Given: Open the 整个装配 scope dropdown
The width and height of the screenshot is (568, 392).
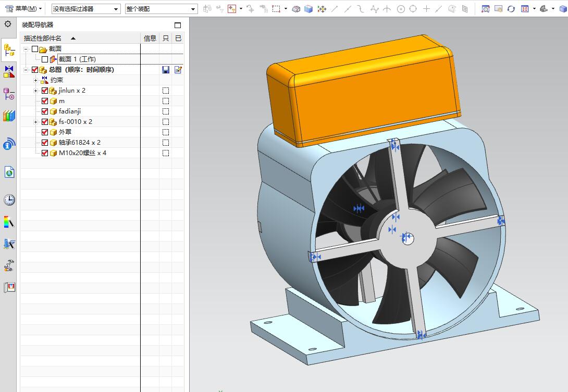Looking at the screenshot, I should (161, 9).
